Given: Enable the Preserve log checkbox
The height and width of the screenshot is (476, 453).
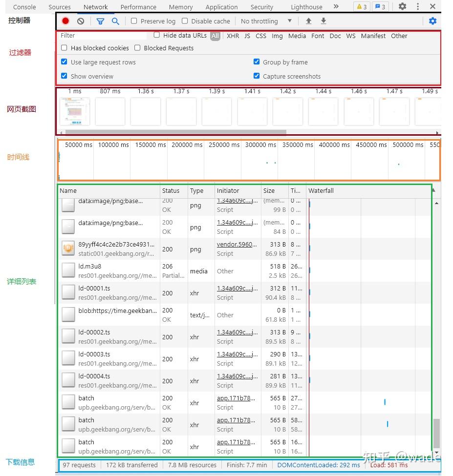Looking at the screenshot, I should (x=133, y=21).
